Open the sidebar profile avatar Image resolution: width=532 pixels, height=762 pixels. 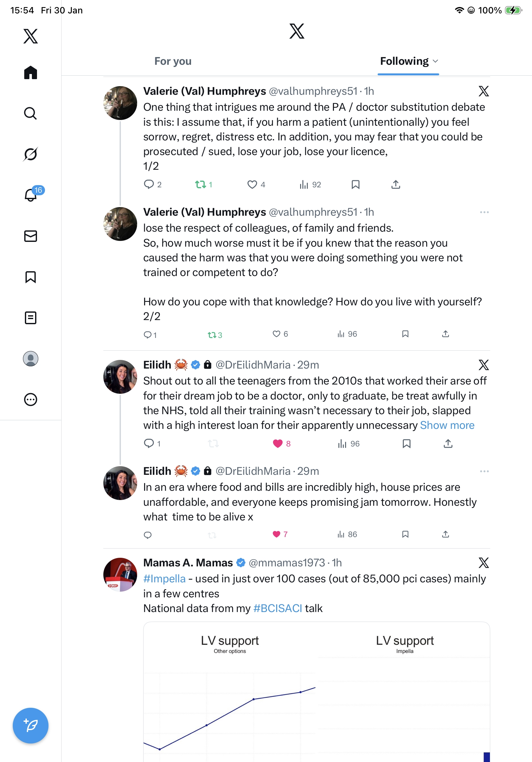(x=30, y=359)
